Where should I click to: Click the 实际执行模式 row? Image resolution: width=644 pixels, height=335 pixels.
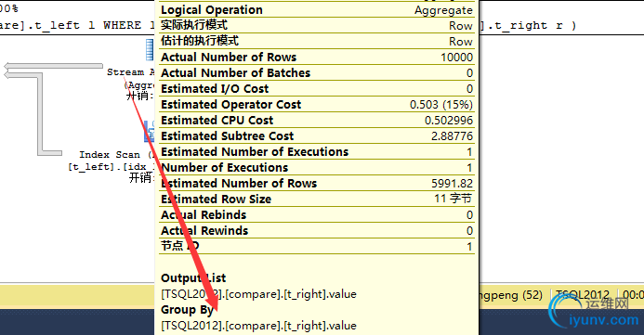(317, 25)
